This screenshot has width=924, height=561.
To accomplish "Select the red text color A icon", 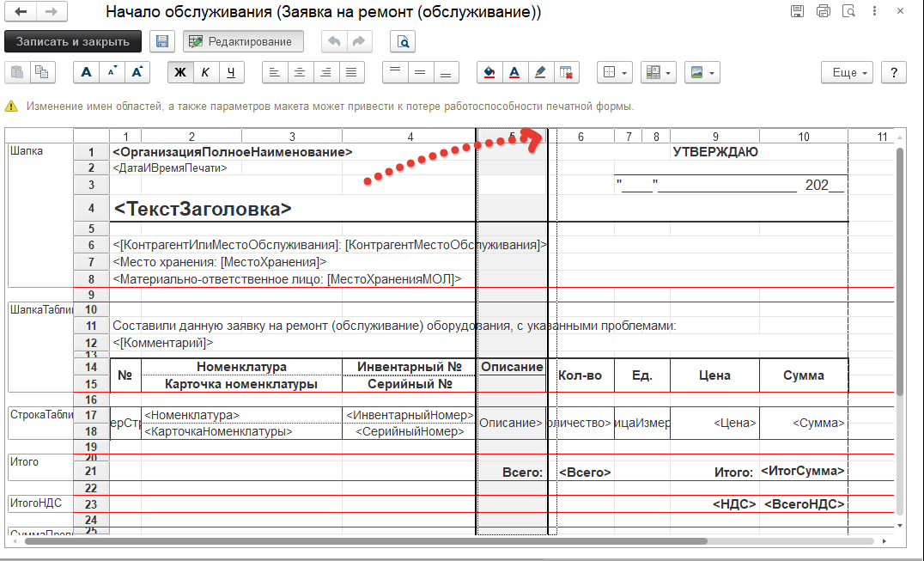I will (x=514, y=72).
